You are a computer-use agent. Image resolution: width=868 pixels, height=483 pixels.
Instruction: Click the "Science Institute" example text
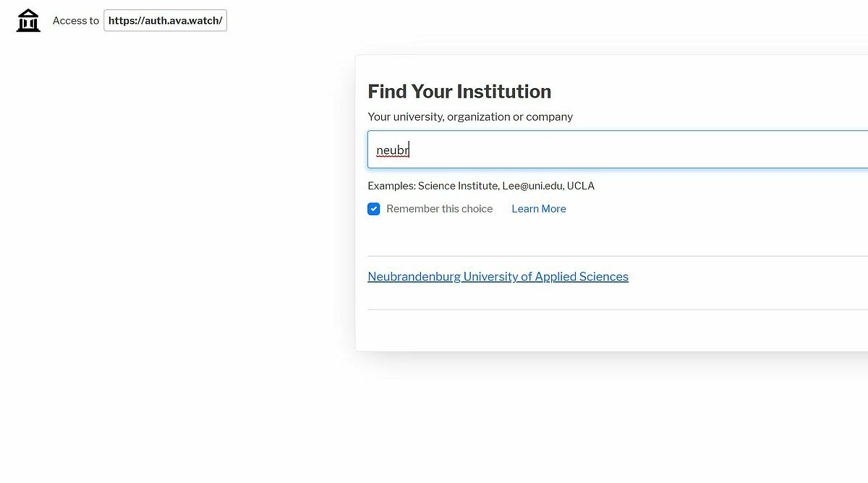point(459,186)
